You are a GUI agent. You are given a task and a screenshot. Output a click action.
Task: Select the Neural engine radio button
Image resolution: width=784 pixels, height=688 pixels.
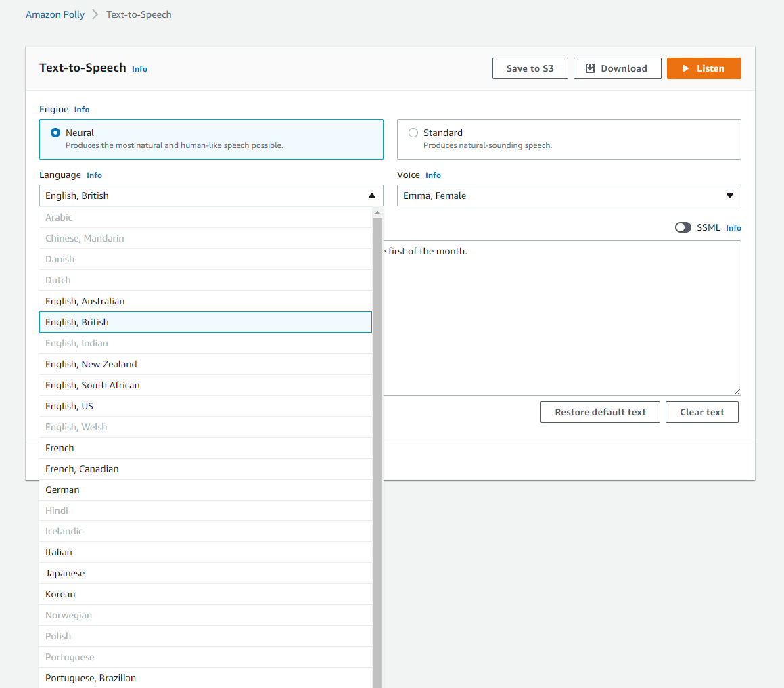[55, 133]
